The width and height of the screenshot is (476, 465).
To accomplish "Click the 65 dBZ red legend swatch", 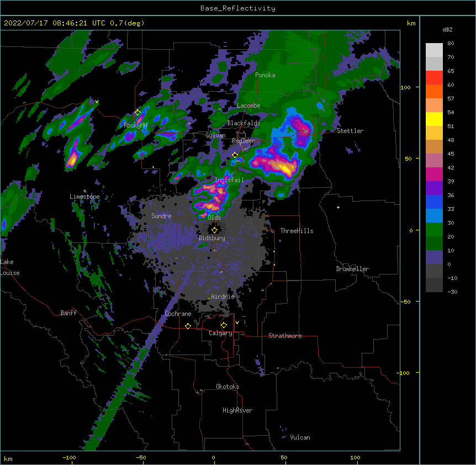I will pyautogui.click(x=434, y=78).
